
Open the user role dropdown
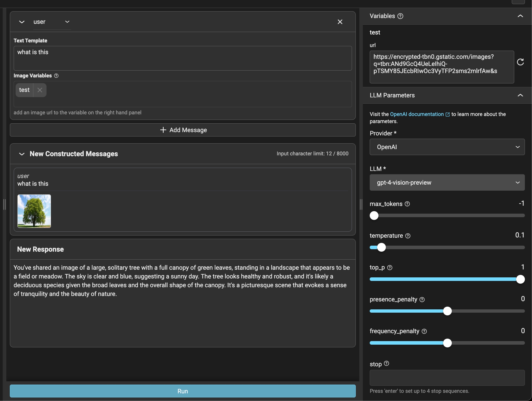[51, 22]
